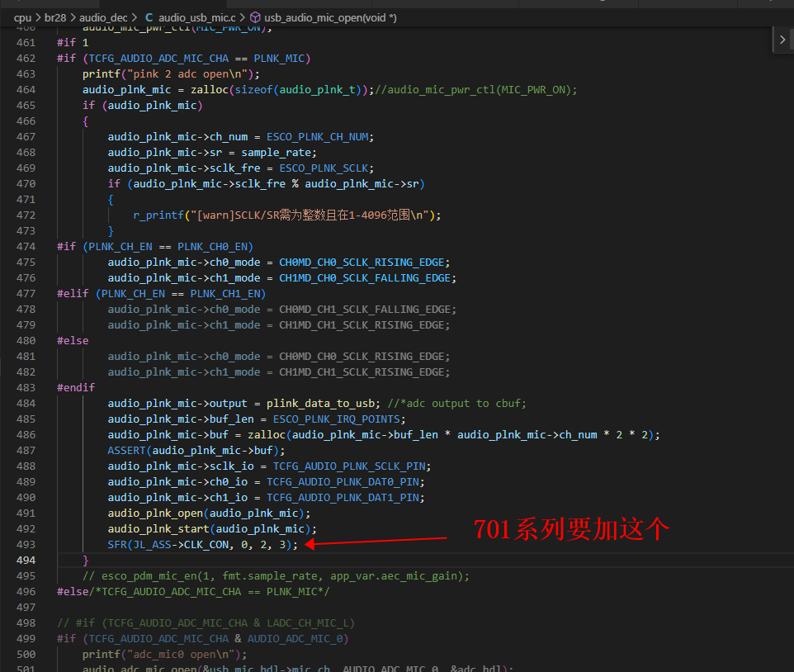The height and width of the screenshot is (672, 794).
Task: Click the sizeof keyword on line 464
Action: point(253,90)
